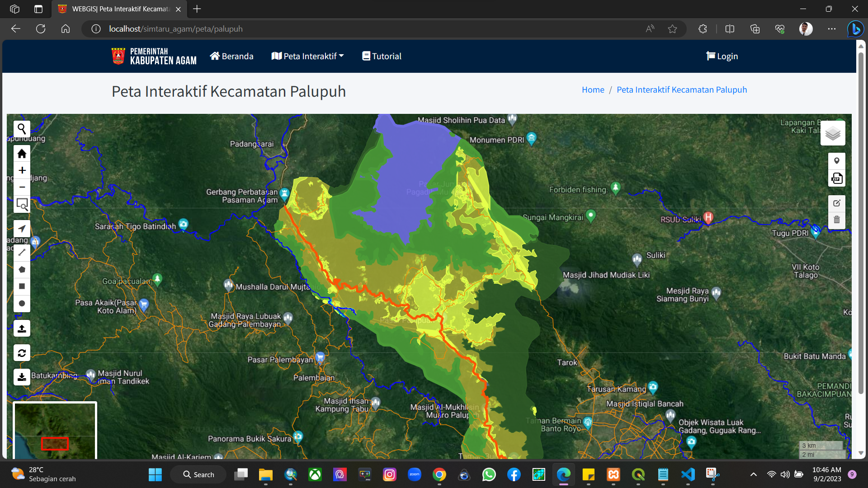Open the layers control panel
The image size is (868, 488).
tap(833, 133)
